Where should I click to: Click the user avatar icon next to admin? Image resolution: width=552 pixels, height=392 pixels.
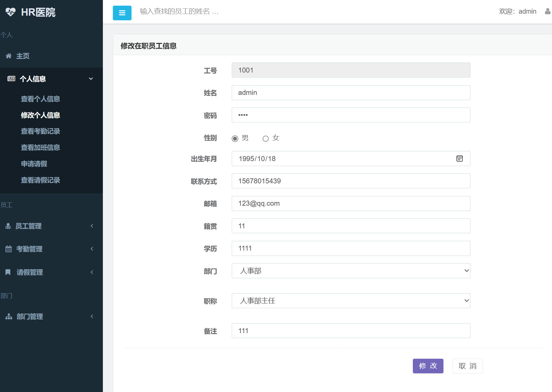click(x=547, y=11)
